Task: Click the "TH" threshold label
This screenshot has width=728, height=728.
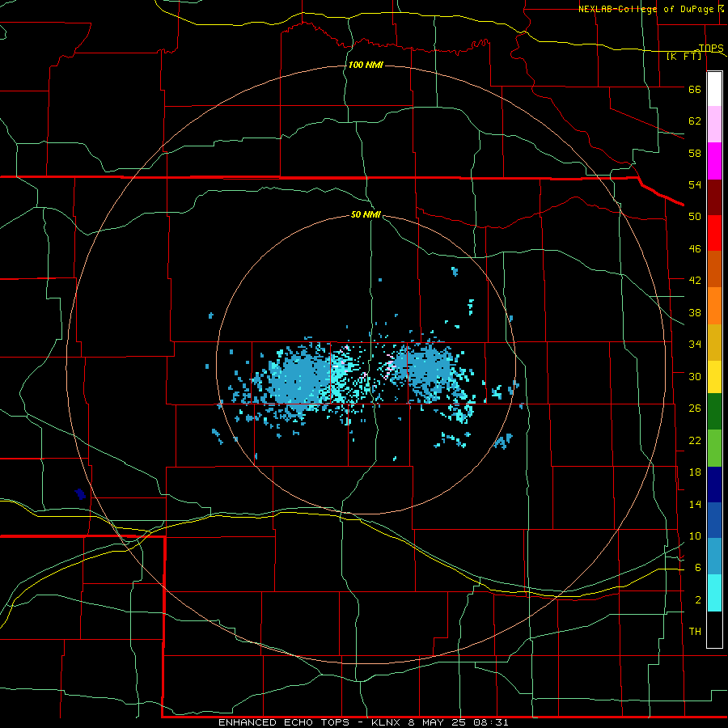Action: click(x=695, y=632)
